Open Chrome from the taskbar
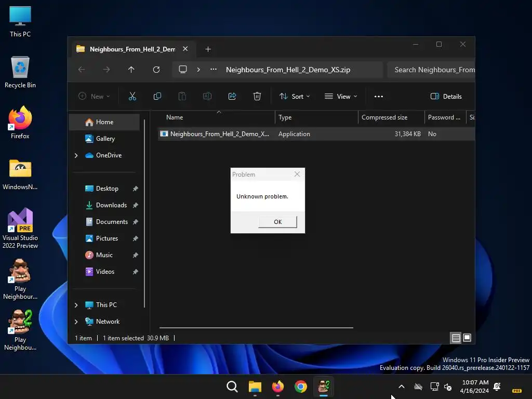This screenshot has width=532, height=399. tap(301, 387)
